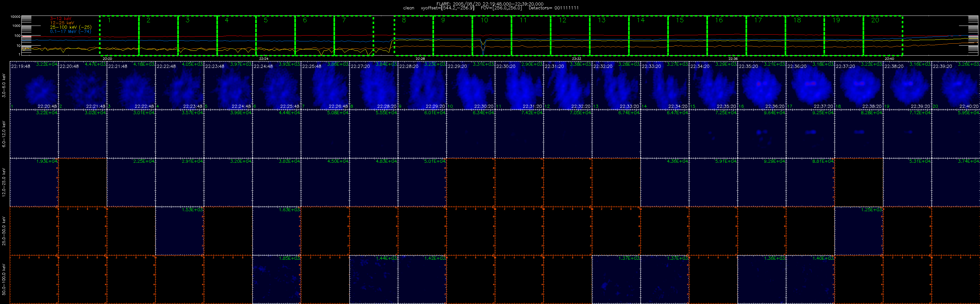Screen dimensions: 980x304
Task: Open the 3-6 keV image starting 22:24:48
Action: tap(277, 85)
